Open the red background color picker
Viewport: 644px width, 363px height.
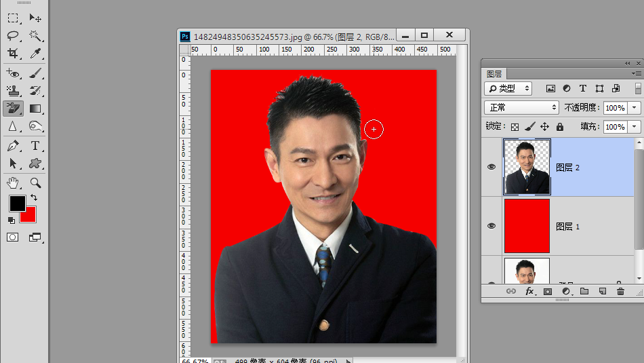pos(31,217)
